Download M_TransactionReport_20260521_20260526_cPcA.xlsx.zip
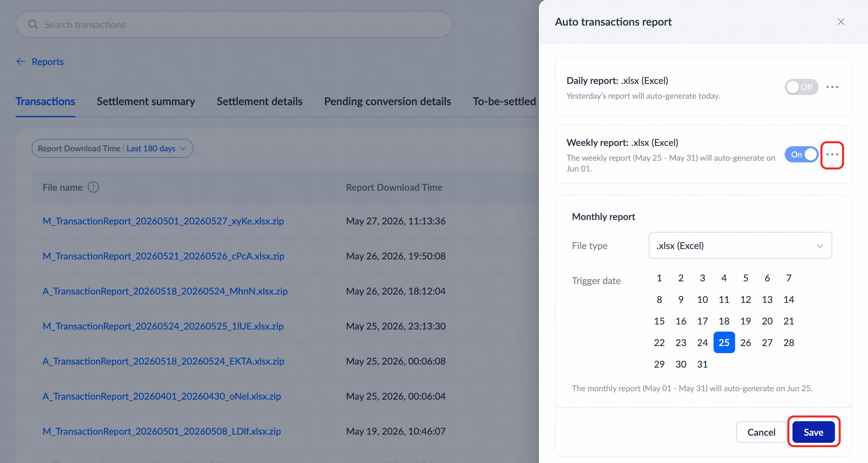868x463 pixels. [163, 256]
